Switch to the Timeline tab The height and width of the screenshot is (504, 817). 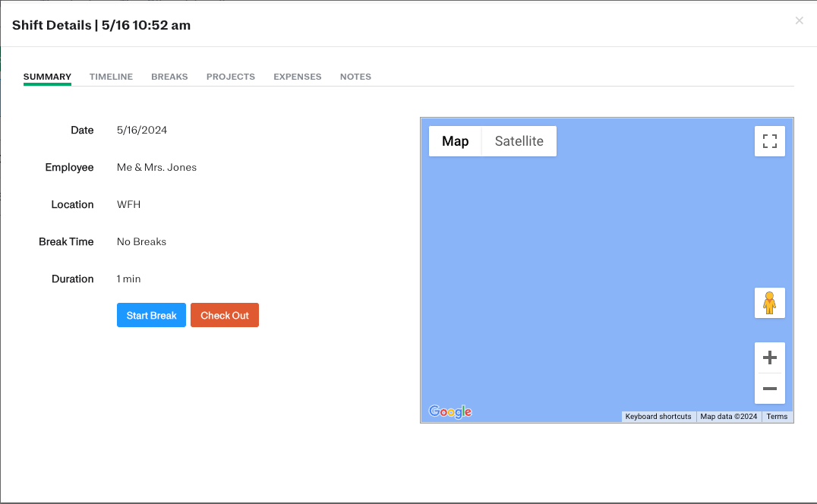pos(111,77)
